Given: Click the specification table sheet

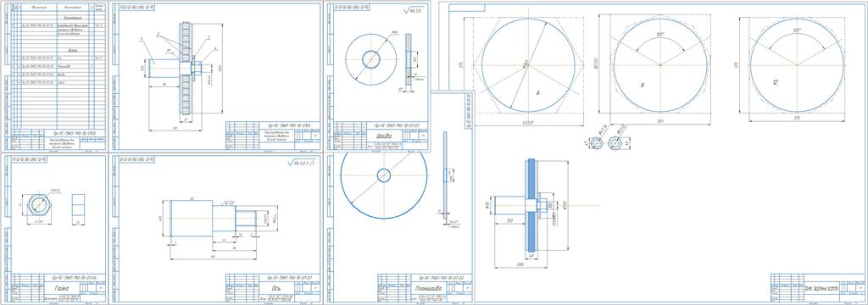Looking at the screenshot, I should (54, 76).
